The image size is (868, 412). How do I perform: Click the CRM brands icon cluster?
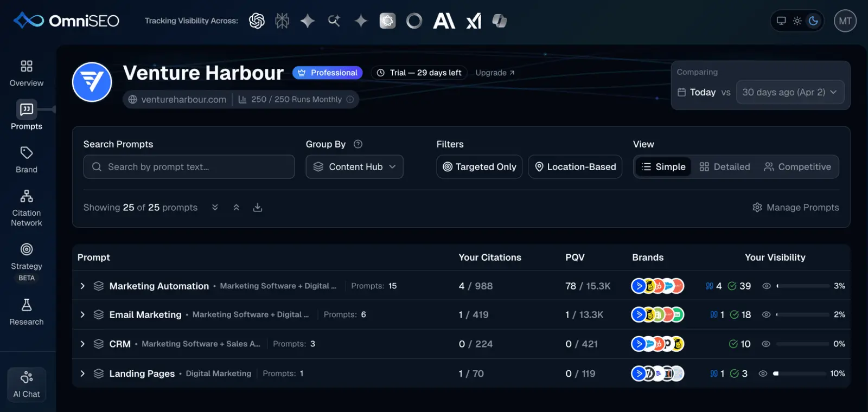658,344
